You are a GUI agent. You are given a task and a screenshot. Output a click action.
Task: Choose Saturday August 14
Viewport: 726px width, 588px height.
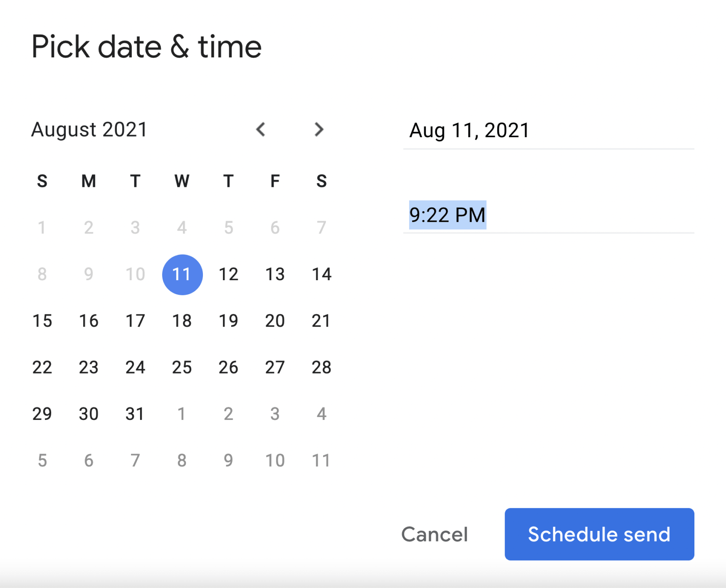click(321, 274)
